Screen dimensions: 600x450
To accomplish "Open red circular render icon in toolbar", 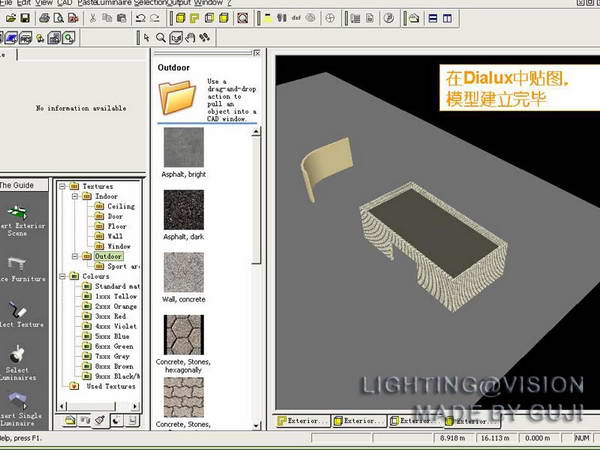I will 243,18.
